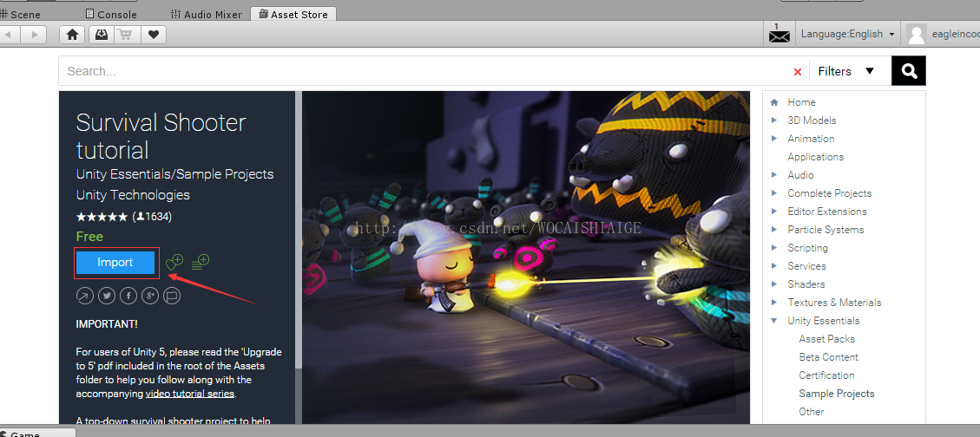Image resolution: width=980 pixels, height=437 pixels.
Task: Open Services category
Action: click(x=806, y=266)
